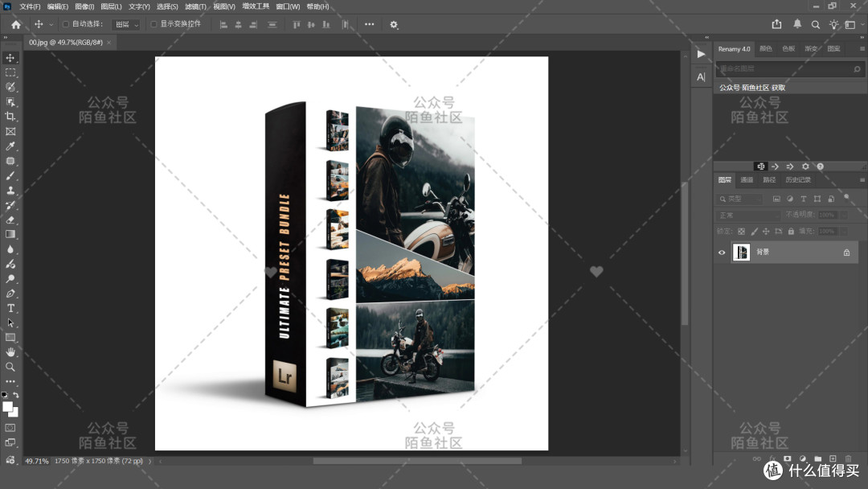This screenshot has width=868, height=489.
Task: Select the Hand tool
Action: 10,352
